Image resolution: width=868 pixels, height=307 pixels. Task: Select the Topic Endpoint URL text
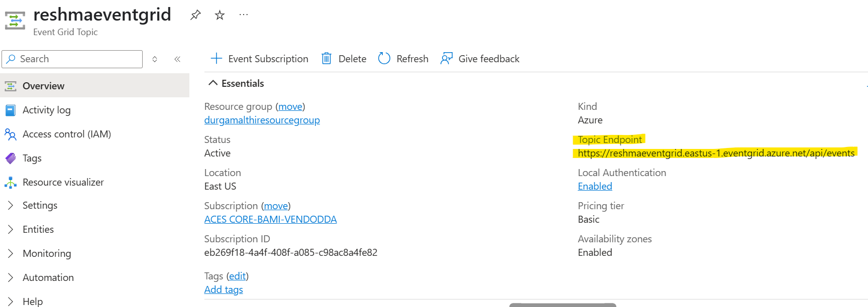(716, 153)
